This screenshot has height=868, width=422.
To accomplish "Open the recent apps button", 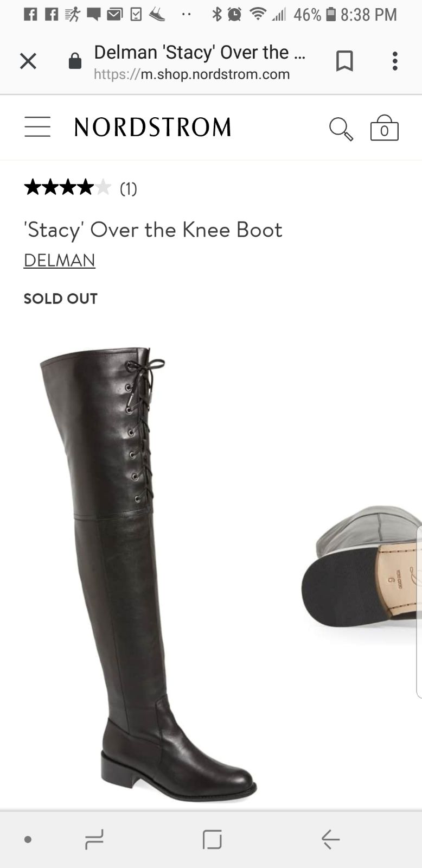I will point(94,839).
